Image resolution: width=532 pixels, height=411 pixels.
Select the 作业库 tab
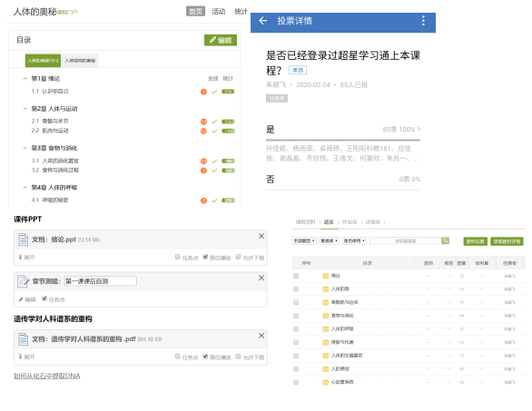tap(350, 222)
